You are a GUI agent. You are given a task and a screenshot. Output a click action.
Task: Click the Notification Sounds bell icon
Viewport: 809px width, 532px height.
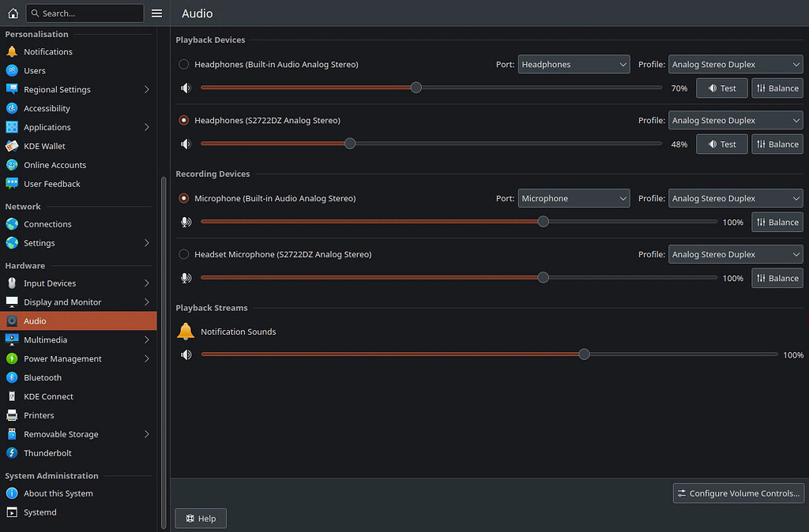186,331
